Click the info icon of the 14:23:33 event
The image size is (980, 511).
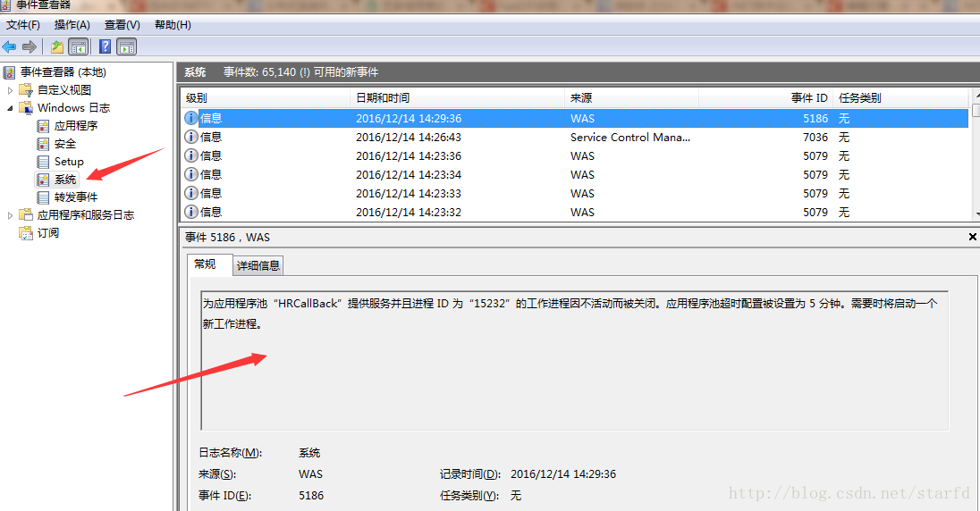[191, 193]
